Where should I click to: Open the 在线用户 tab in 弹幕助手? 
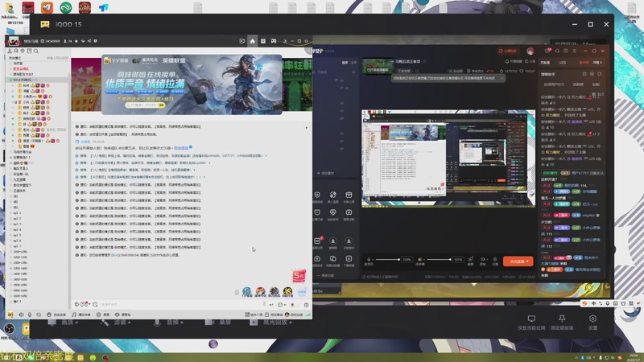pyautogui.click(x=554, y=84)
